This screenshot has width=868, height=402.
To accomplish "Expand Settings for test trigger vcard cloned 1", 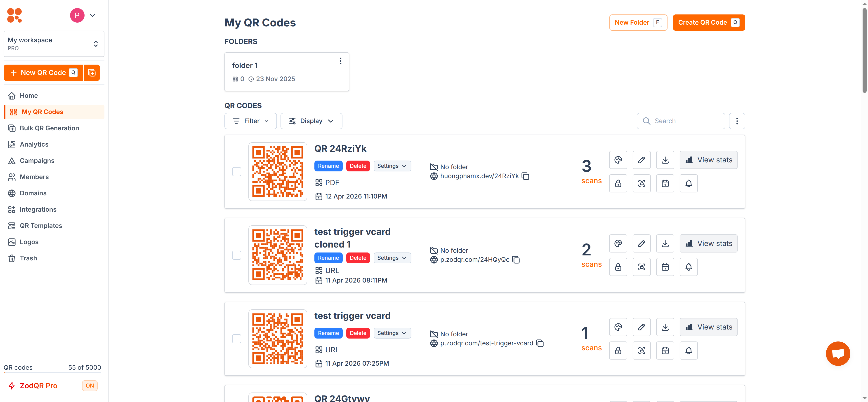I will [392, 258].
